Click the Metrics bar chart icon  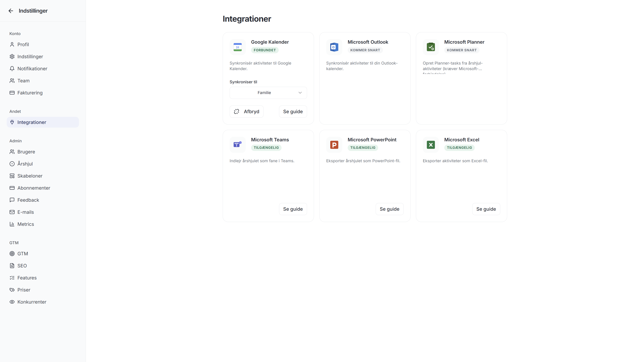12,224
